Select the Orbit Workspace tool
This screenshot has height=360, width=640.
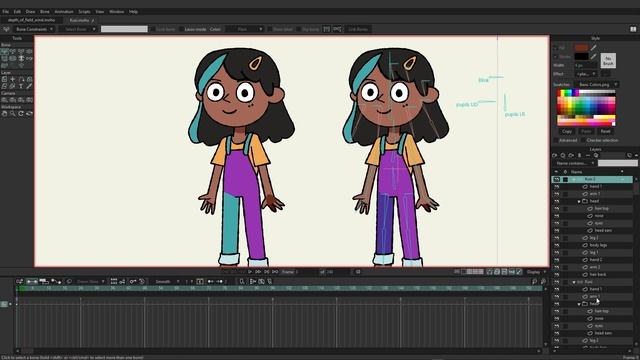click(29, 113)
